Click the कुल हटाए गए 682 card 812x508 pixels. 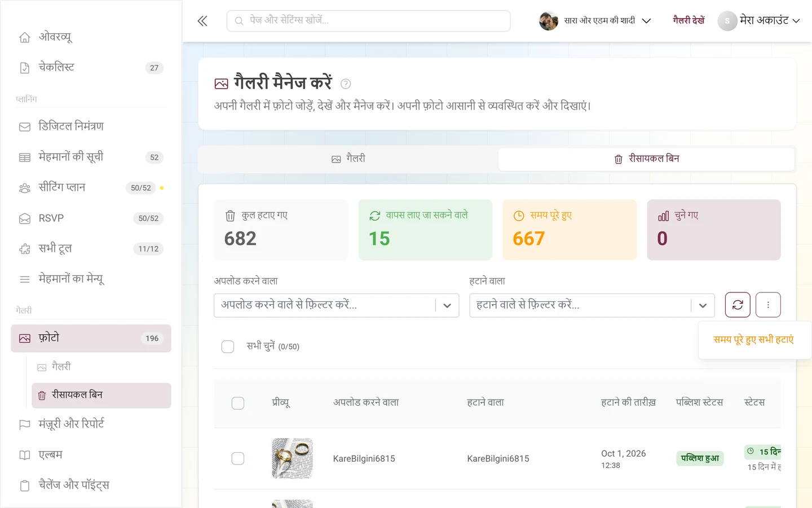pyautogui.click(x=281, y=230)
